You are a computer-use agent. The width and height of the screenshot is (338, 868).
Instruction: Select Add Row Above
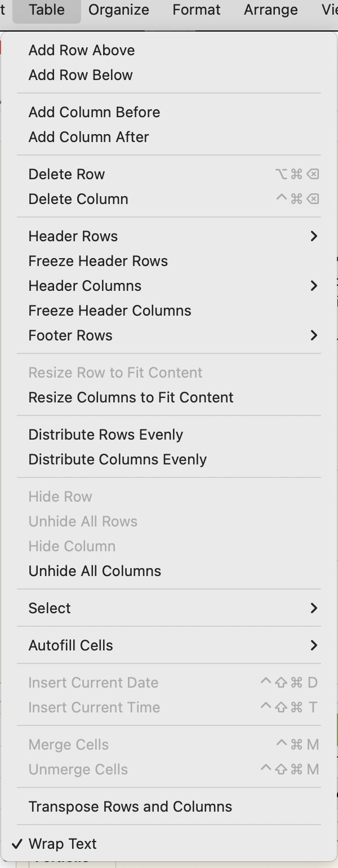[81, 50]
